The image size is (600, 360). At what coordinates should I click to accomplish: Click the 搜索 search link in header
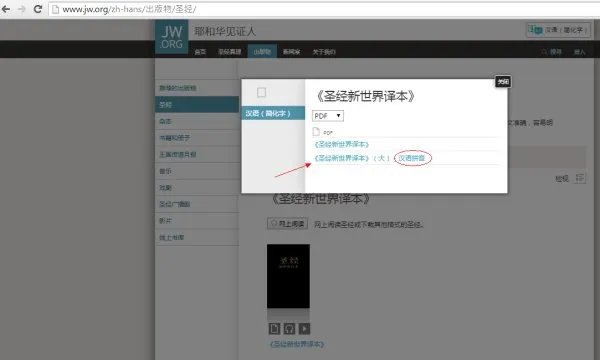(551, 52)
